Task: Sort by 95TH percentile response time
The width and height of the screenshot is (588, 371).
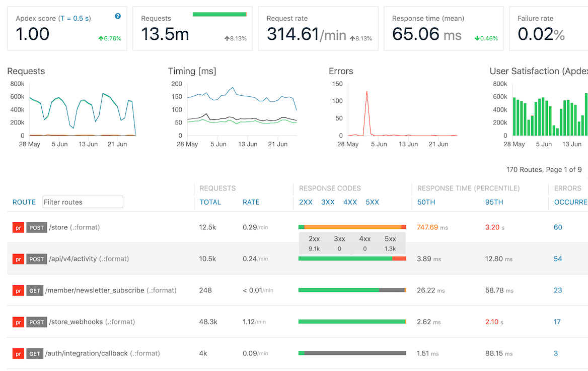Action: click(494, 202)
